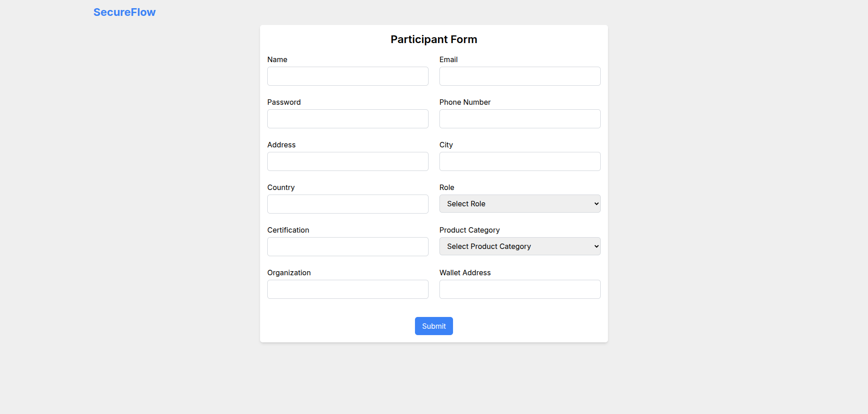Viewport: 868px width, 414px height.
Task: Focus the Name input field
Action: click(347, 76)
